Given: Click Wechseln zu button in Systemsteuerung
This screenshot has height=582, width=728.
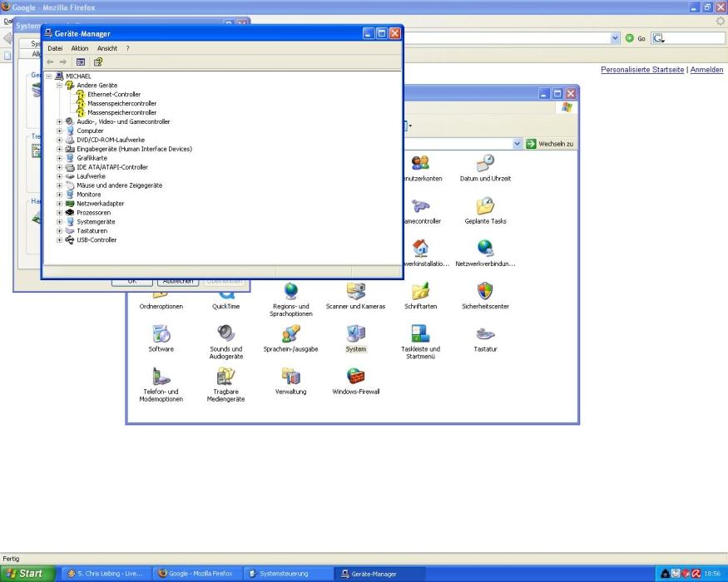Looking at the screenshot, I should pyautogui.click(x=550, y=144).
